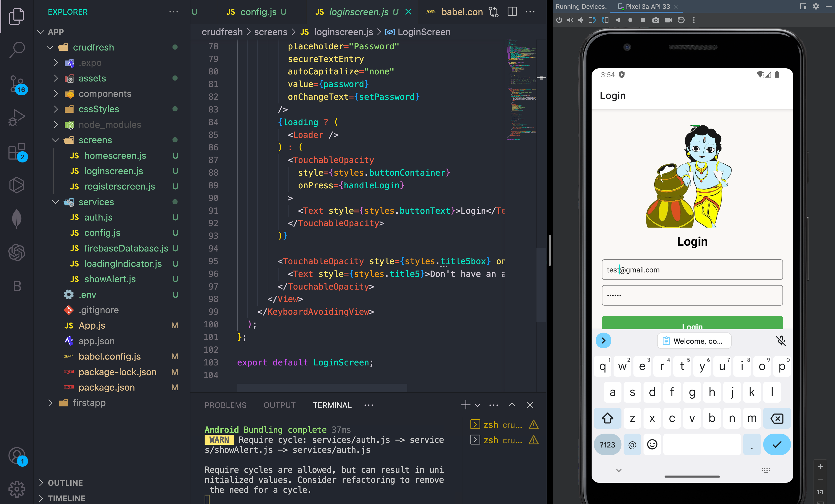The height and width of the screenshot is (504, 835).
Task: Click the Split Editor Right icon
Action: click(512, 12)
